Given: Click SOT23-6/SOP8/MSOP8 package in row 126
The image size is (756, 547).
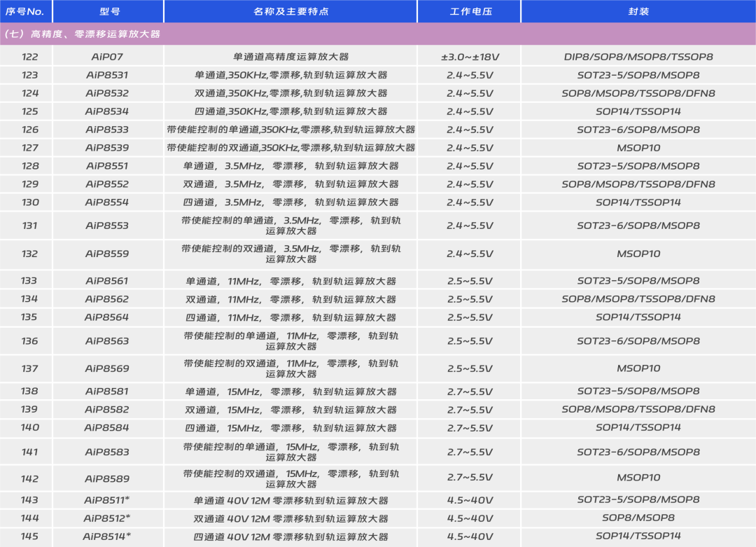Looking at the screenshot, I should (x=638, y=130).
